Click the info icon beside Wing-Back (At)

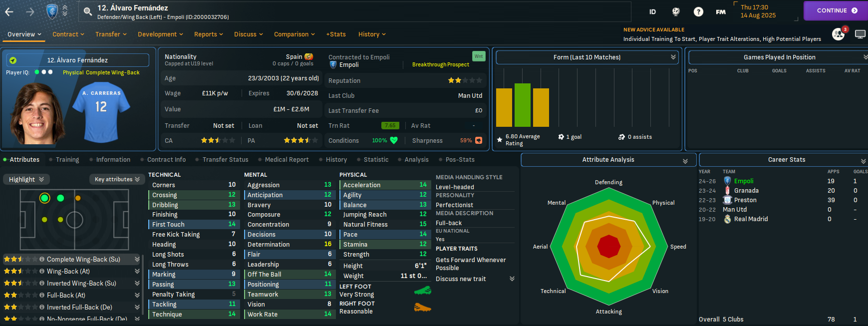(42, 271)
